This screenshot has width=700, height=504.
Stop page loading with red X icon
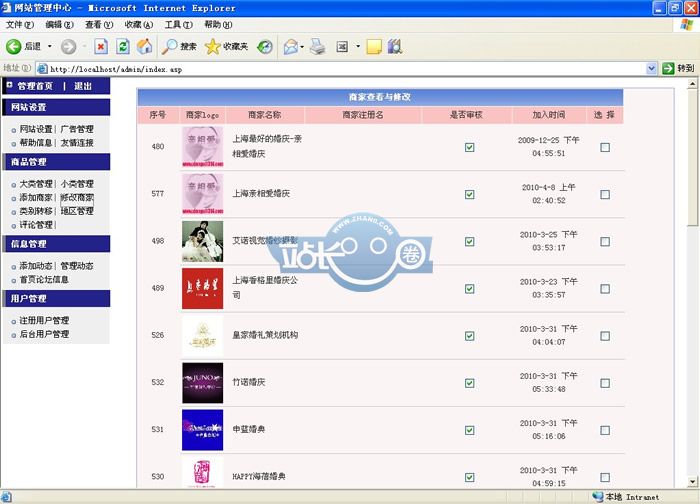point(101,46)
